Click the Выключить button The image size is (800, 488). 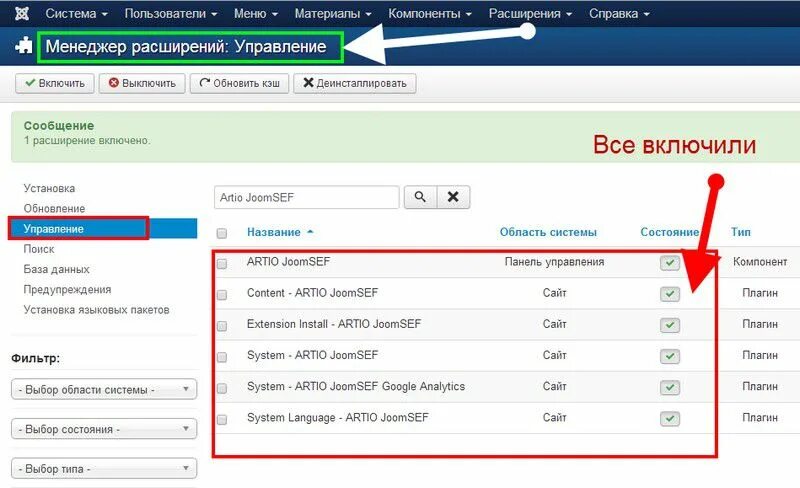(142, 83)
